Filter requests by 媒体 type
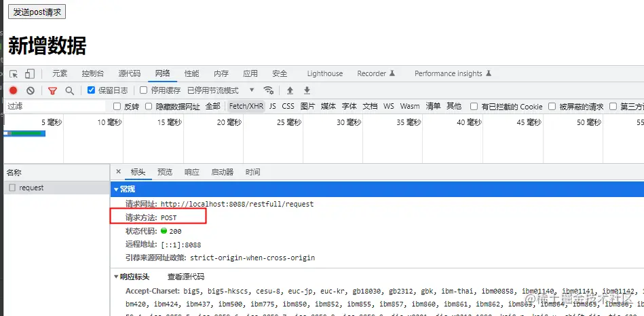This screenshot has height=316, width=644. tap(328, 106)
